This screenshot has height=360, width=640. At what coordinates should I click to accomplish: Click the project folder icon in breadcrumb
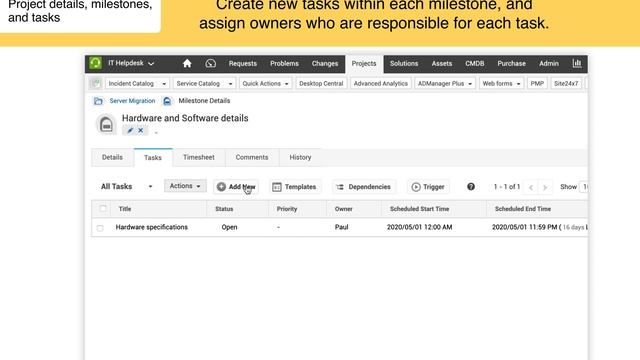(x=98, y=101)
